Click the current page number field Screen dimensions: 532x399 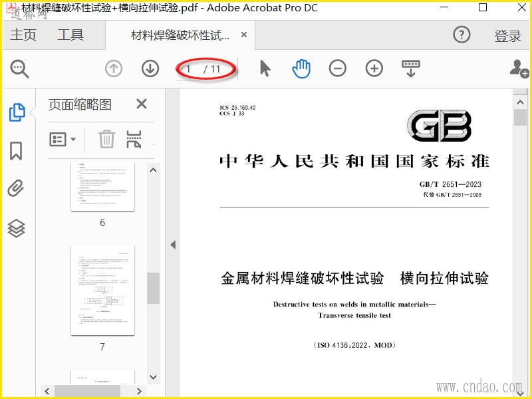[x=189, y=69]
